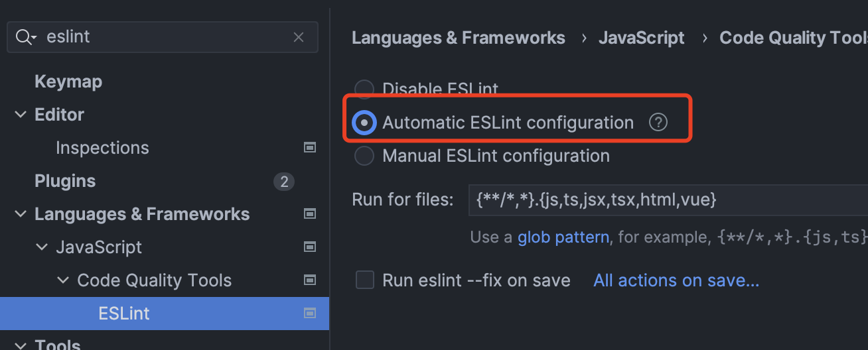Screen dimensions: 868x350
Task: Click the help icon beside Automatic ESLint configuration
Action: pos(658,123)
